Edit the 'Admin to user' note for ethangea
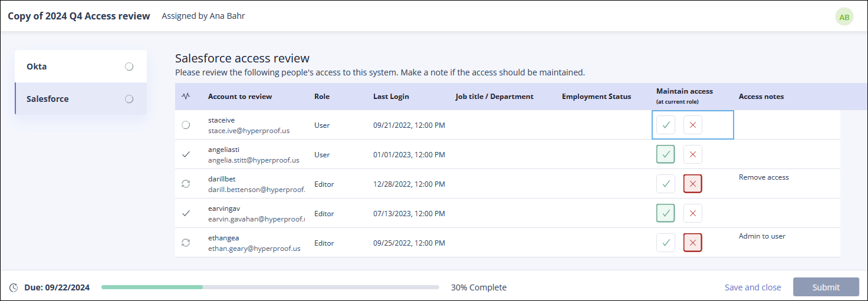Image resolution: width=868 pixels, height=301 pixels. click(762, 236)
